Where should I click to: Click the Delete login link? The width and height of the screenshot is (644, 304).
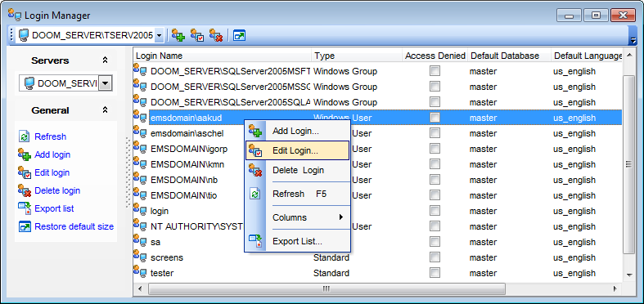57,190
